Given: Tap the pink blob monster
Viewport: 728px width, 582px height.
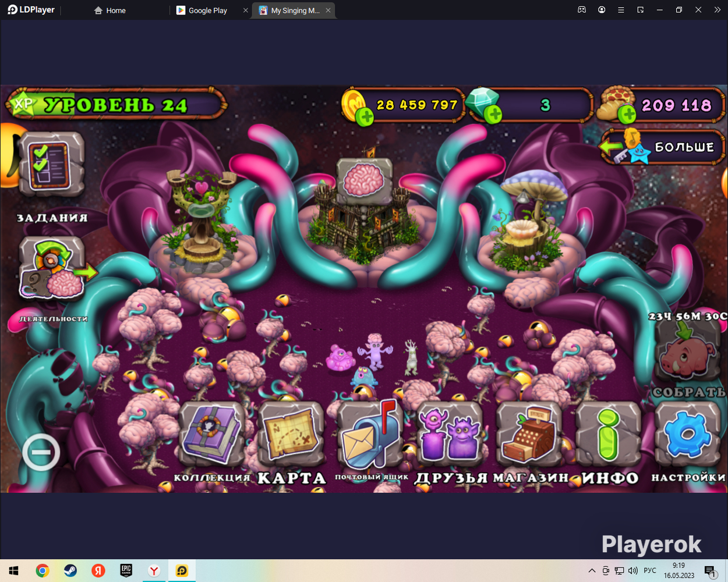Looking at the screenshot, I should tap(341, 358).
